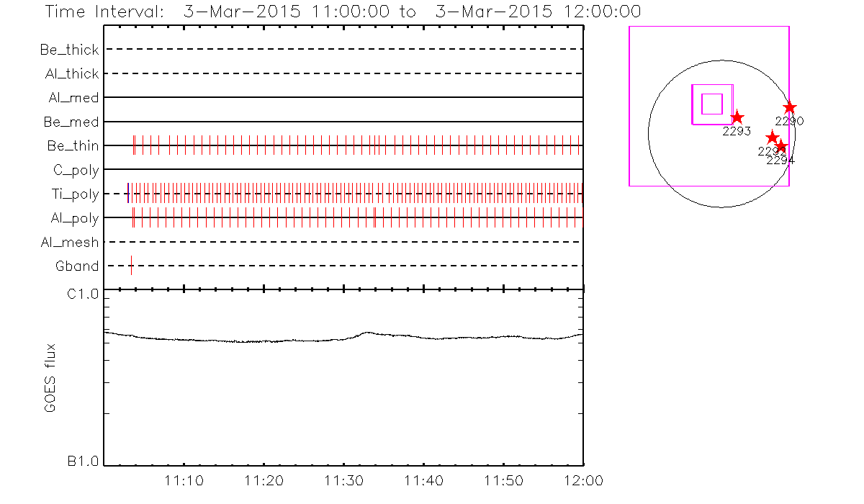Screen dimensions: 864x504
Task: Click the Be_thick filter label
Action: 70,50
